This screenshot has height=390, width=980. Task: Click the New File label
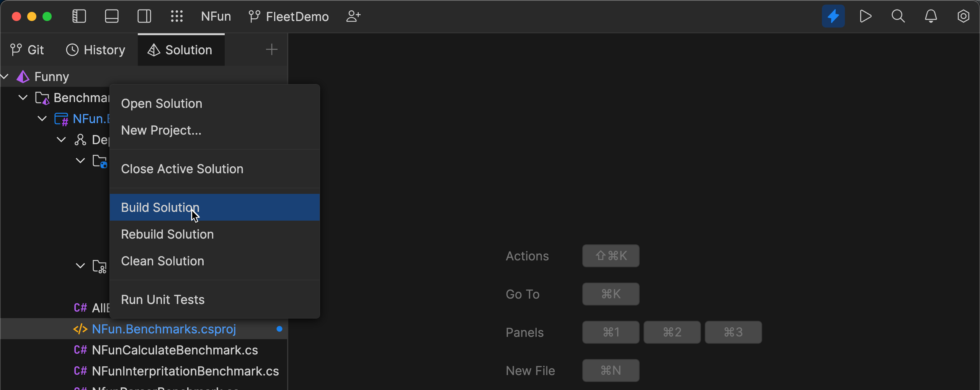(x=530, y=370)
